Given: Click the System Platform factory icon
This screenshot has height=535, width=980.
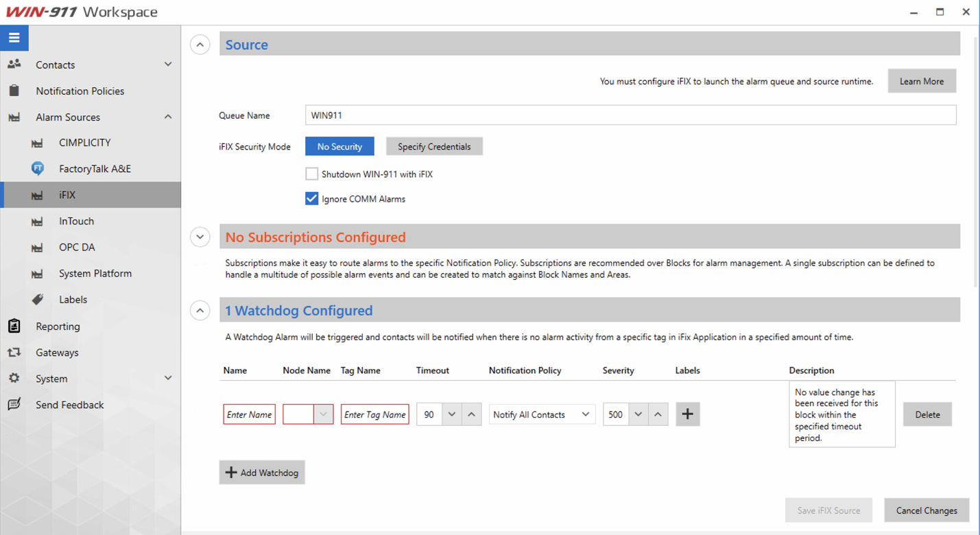Looking at the screenshot, I should [37, 274].
